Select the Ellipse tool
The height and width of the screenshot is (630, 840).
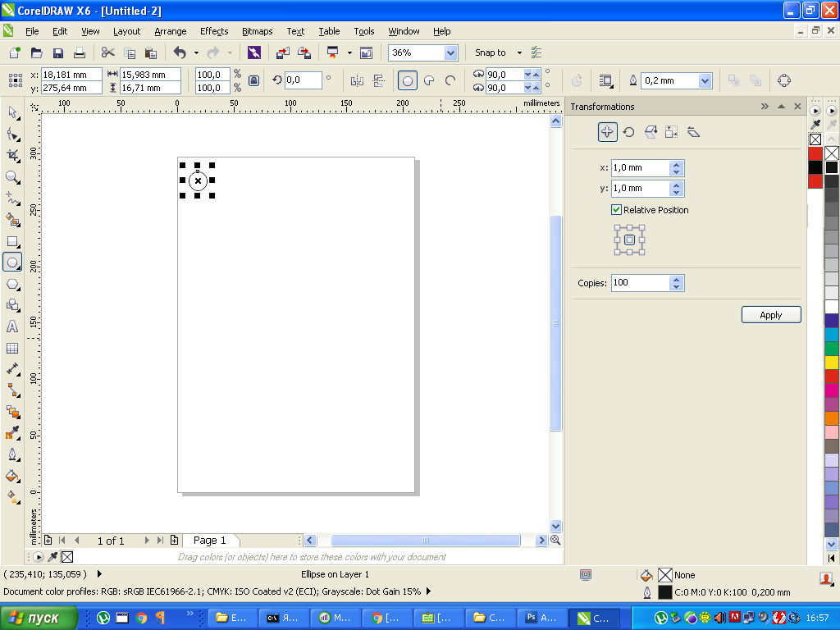pos(13,262)
